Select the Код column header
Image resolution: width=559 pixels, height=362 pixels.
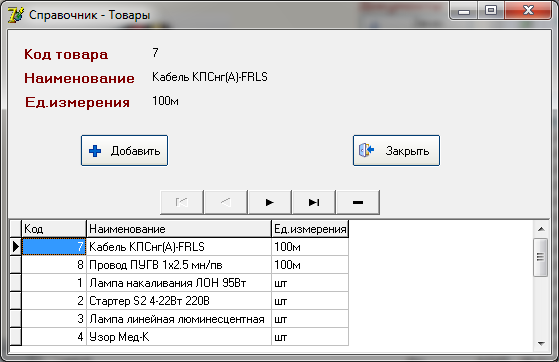pyautogui.click(x=54, y=229)
